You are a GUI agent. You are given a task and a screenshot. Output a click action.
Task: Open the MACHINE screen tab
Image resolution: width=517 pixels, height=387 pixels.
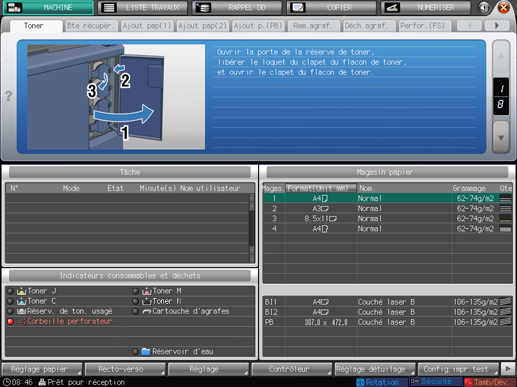coord(48,7)
